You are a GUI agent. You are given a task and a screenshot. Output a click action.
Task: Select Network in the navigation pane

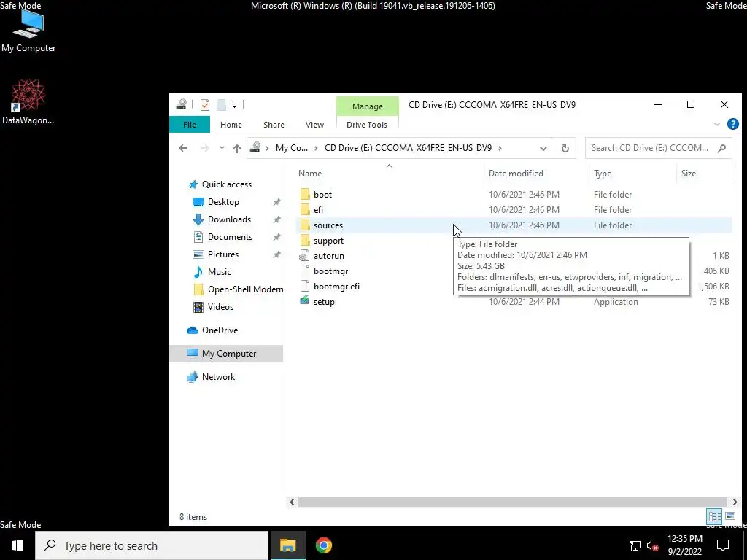click(219, 377)
